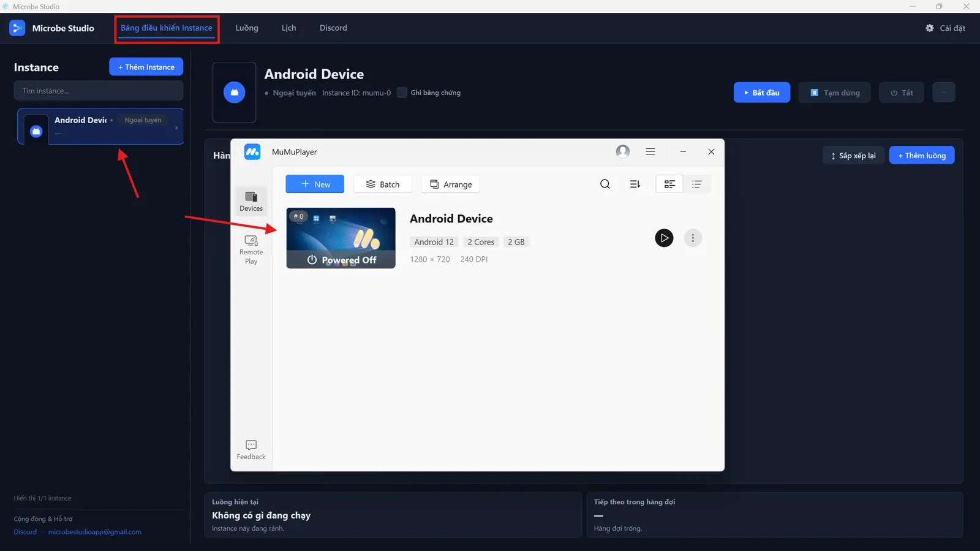Click Instance ID: mumu-0 text
The width and height of the screenshot is (980, 551).
(x=356, y=93)
